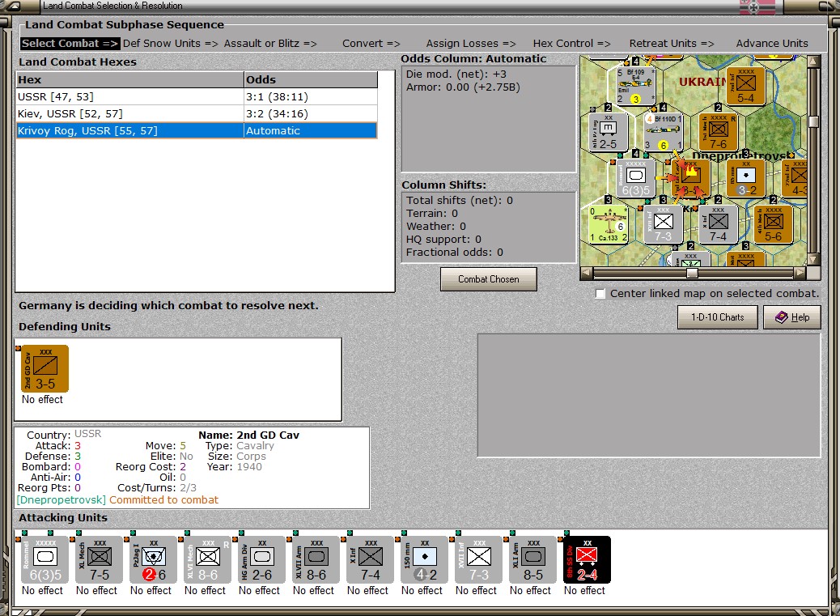Click the map scroll left arrow
The height and width of the screenshot is (616, 840).
[587, 273]
